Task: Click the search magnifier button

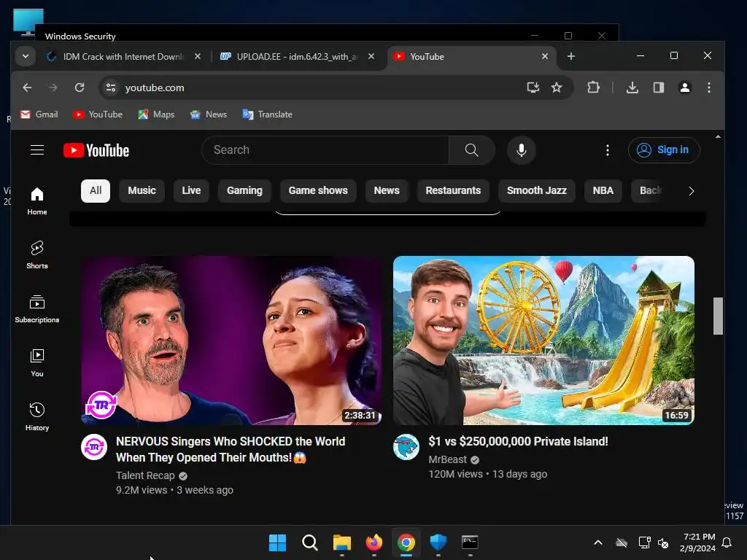Action: (471, 150)
